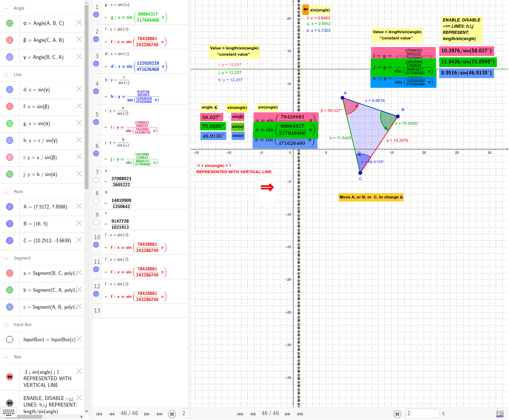Collapse the Angle category

6,8
